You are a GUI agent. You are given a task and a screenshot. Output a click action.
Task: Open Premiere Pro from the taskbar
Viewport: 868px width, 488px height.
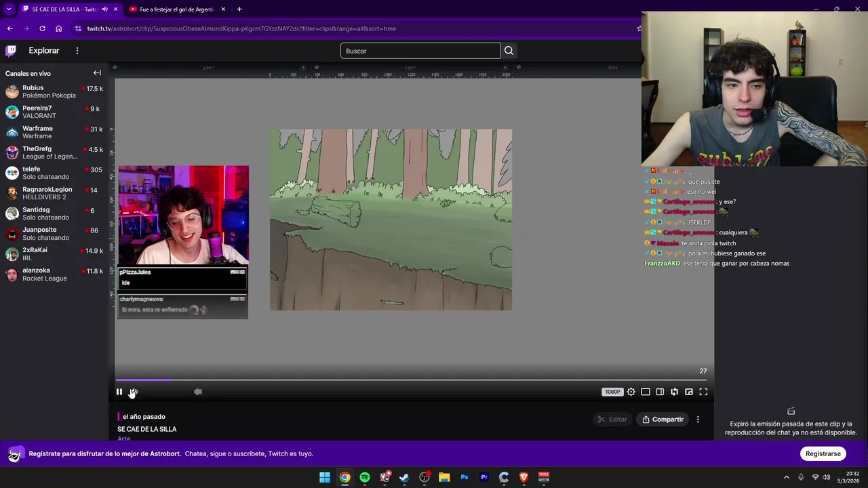click(484, 477)
